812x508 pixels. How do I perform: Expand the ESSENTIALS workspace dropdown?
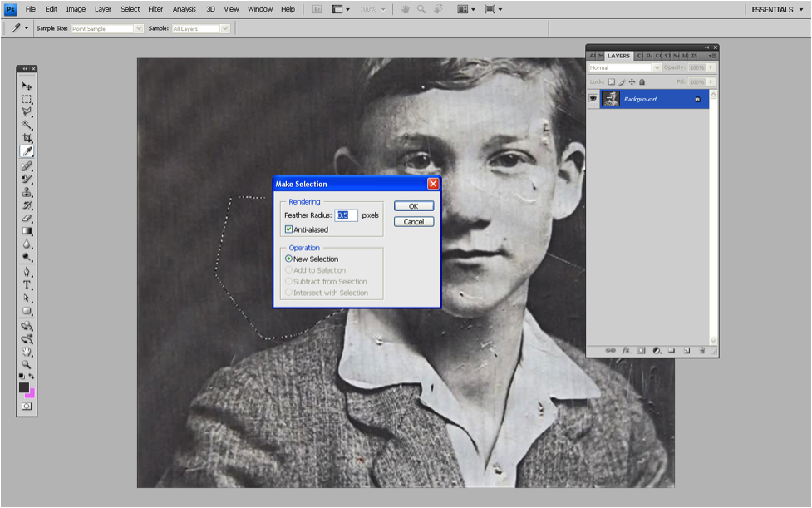777,10
